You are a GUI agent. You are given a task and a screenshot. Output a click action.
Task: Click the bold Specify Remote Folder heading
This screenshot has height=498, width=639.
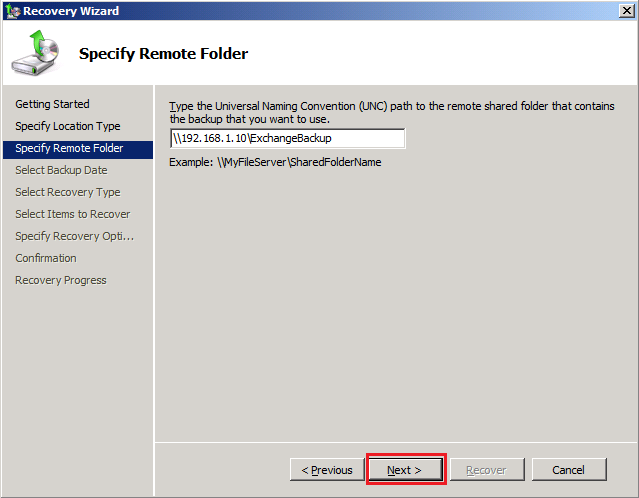point(163,53)
